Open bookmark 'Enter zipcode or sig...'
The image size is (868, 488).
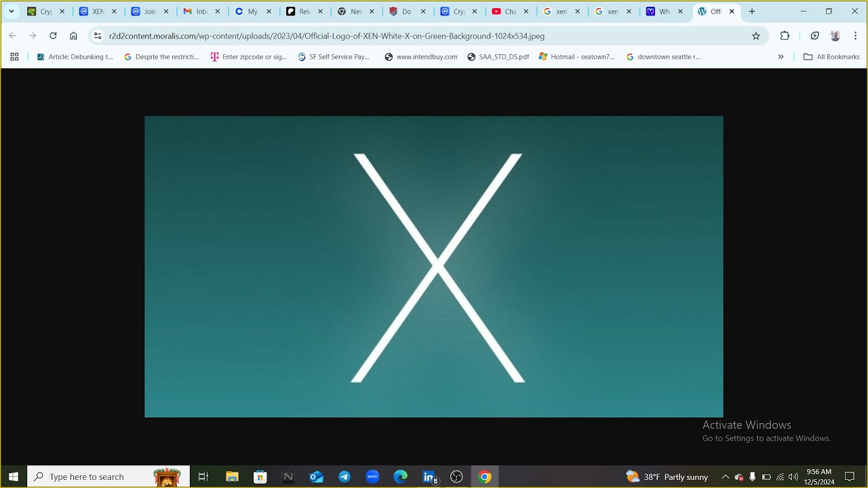click(x=249, y=57)
